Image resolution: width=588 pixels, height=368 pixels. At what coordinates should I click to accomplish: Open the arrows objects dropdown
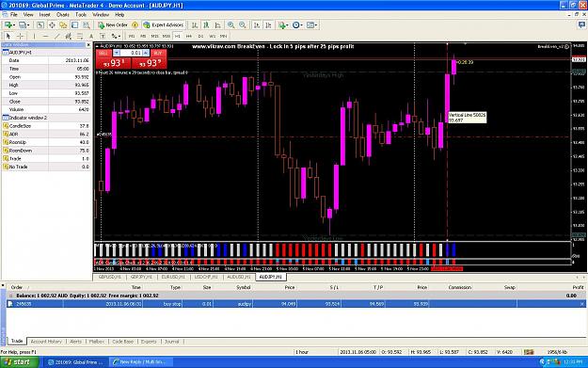116,36
